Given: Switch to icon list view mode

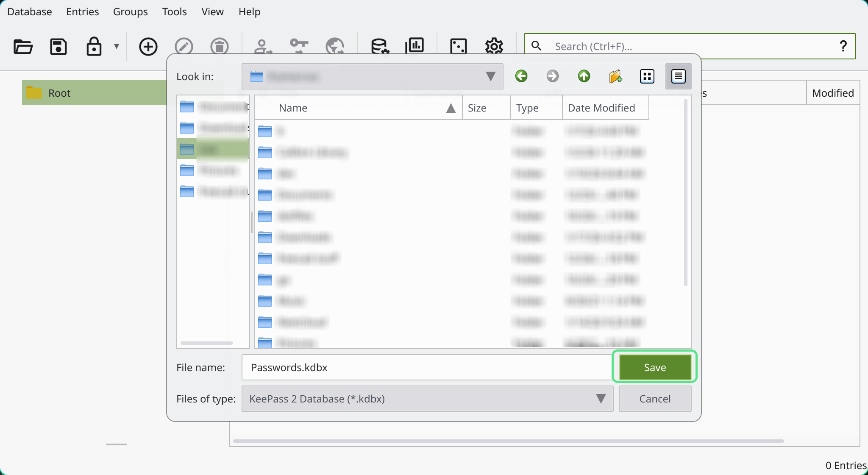Looking at the screenshot, I should click(647, 76).
